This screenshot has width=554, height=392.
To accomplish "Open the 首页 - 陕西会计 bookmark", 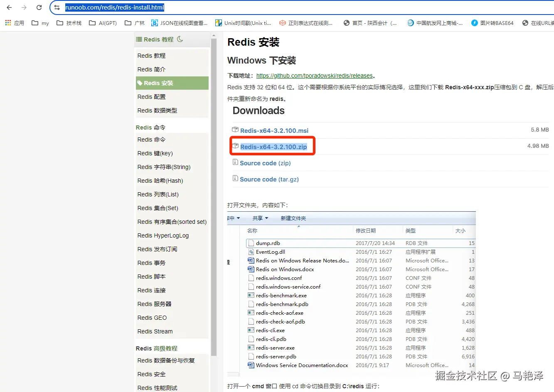I will pos(370,23).
